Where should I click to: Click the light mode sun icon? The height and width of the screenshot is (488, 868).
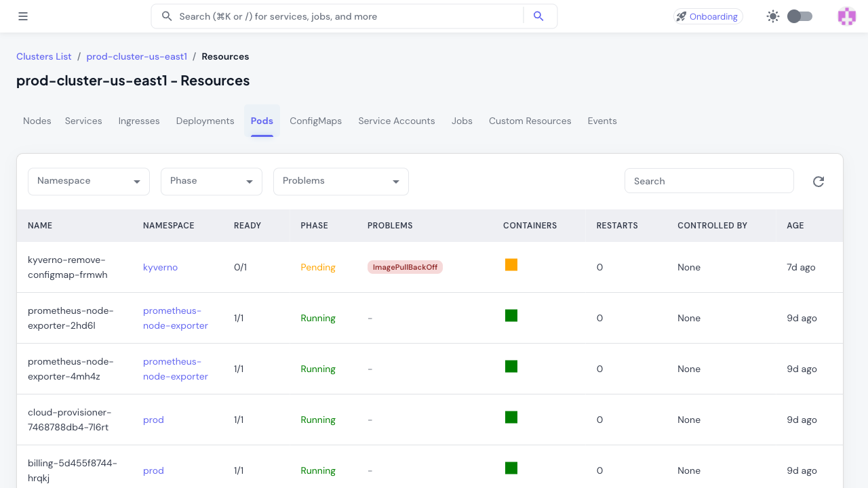pyautogui.click(x=772, y=16)
